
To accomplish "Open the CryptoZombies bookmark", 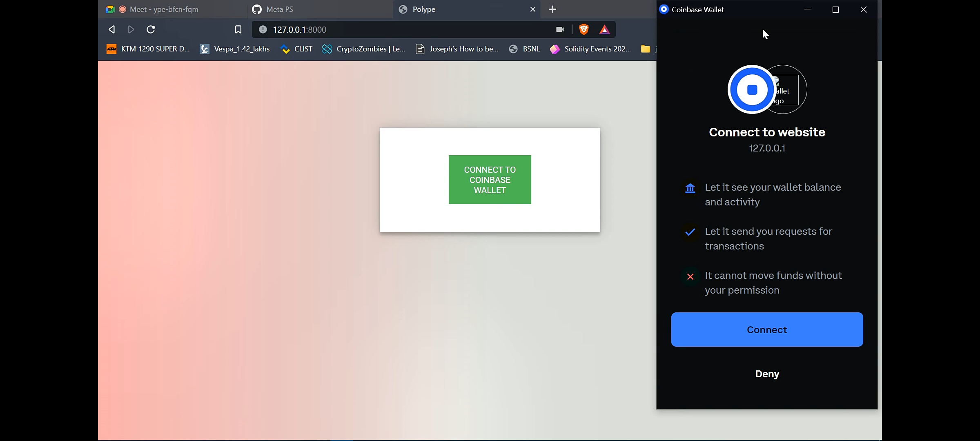I will coord(364,49).
